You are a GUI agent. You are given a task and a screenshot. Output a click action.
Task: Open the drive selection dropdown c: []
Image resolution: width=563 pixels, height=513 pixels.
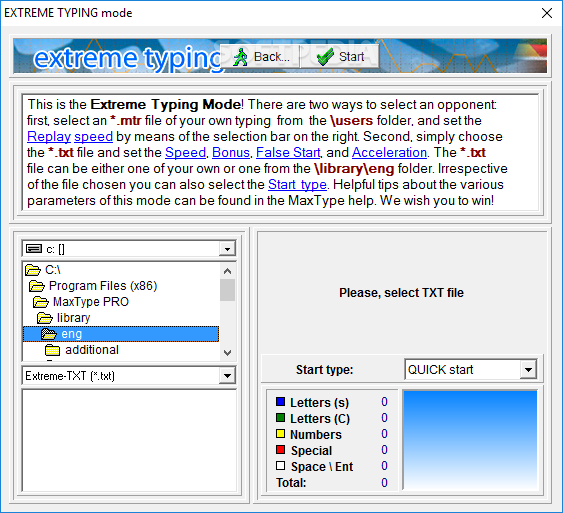pos(129,249)
